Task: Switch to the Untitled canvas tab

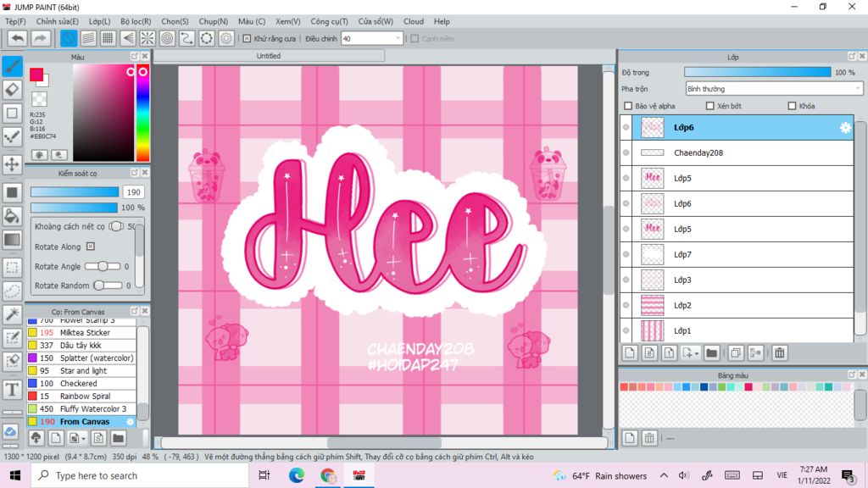Action: [x=269, y=56]
